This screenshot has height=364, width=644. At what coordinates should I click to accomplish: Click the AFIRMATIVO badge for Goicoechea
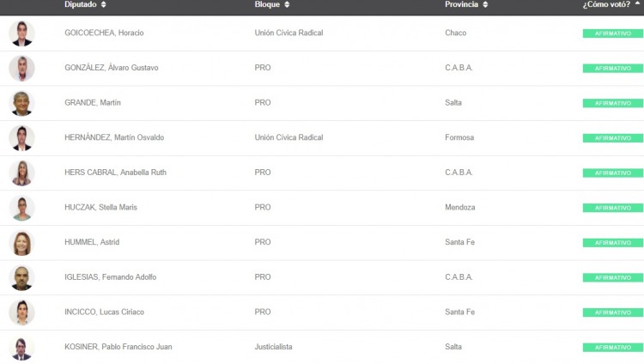612,33
